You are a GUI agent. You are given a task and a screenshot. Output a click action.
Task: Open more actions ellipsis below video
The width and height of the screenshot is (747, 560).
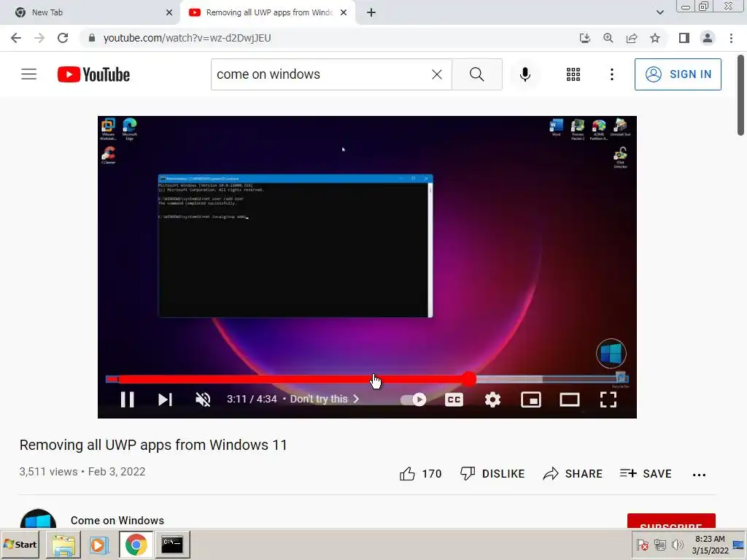coord(699,474)
